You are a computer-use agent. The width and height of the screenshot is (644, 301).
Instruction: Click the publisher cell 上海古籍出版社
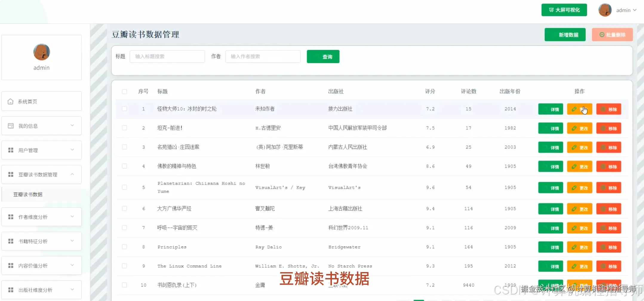[x=345, y=208]
